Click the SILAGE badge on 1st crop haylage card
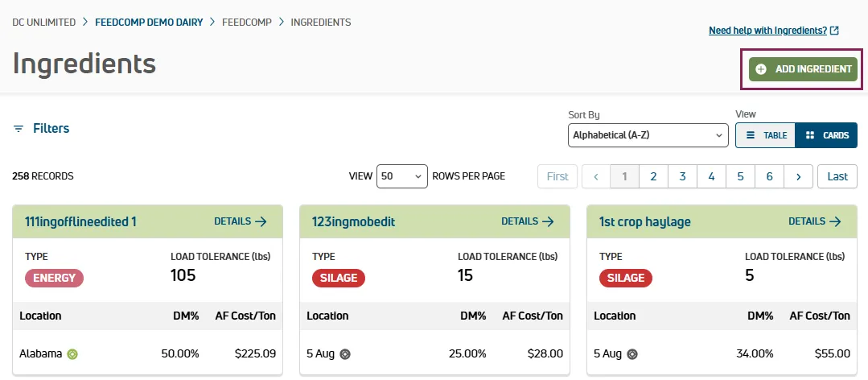The width and height of the screenshot is (868, 380). [626, 278]
